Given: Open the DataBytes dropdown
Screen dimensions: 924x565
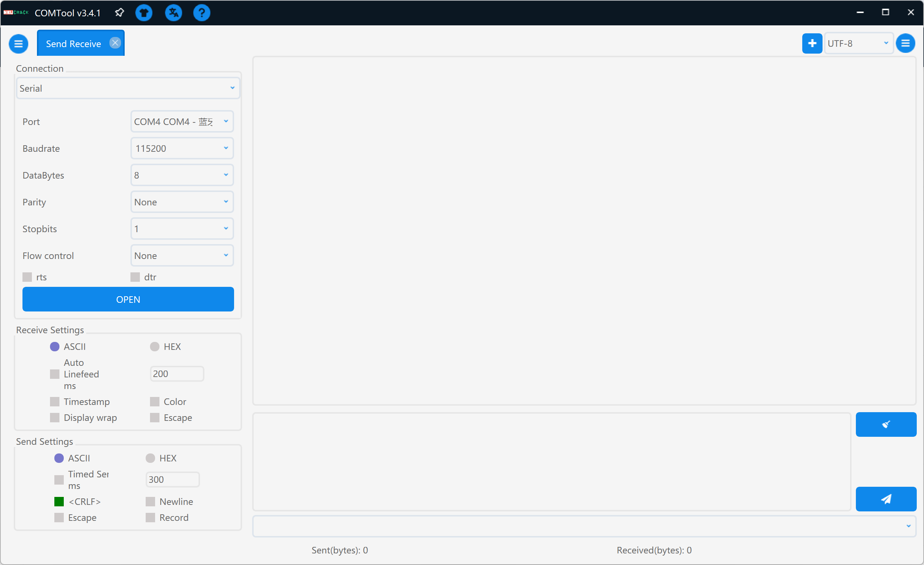Looking at the screenshot, I should click(182, 175).
